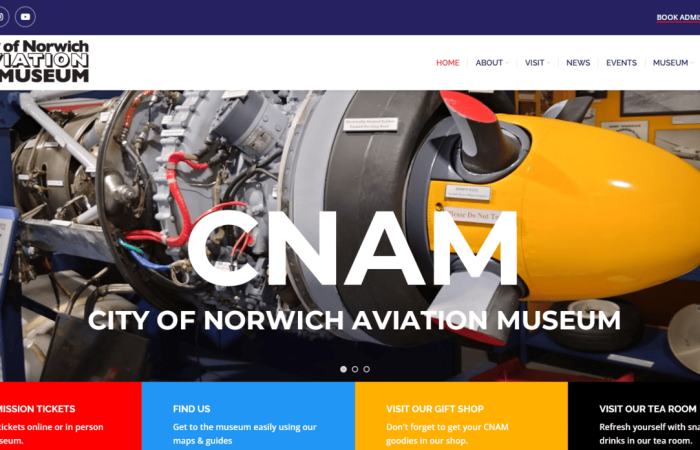The height and width of the screenshot is (450, 700).
Task: Click the City of Norwich Aviation Museum subtitle
Action: [354, 320]
